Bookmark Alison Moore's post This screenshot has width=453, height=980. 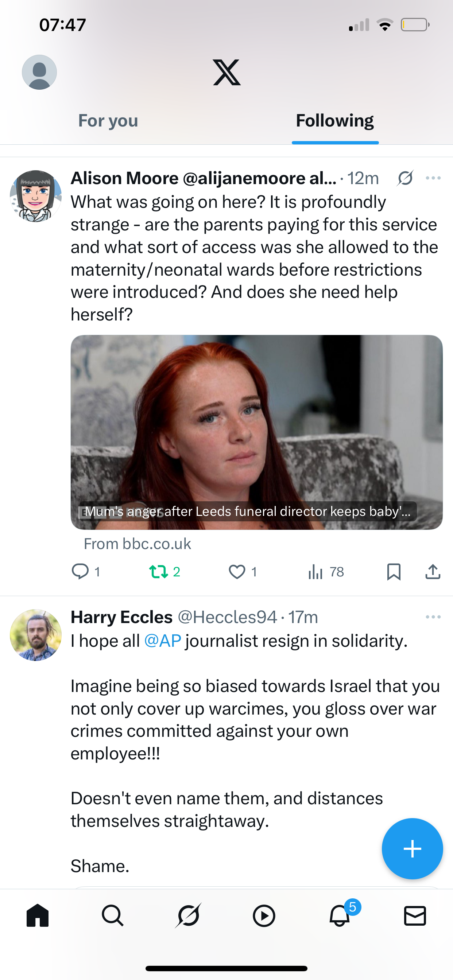[394, 571]
